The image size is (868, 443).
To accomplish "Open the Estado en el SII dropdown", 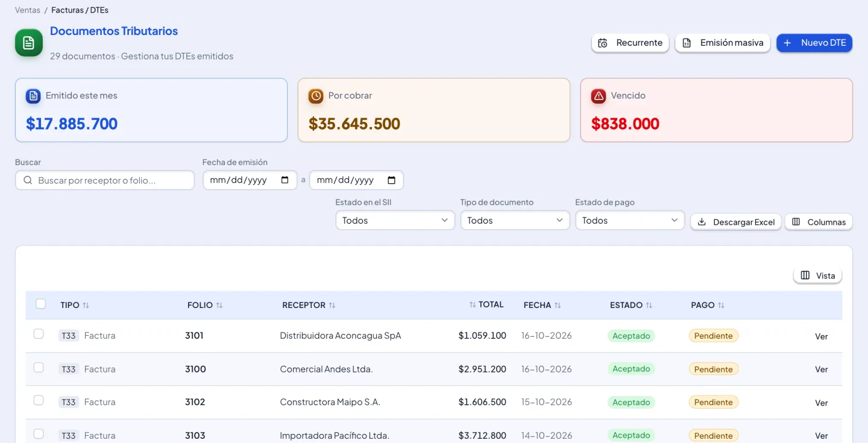I will (x=395, y=221).
